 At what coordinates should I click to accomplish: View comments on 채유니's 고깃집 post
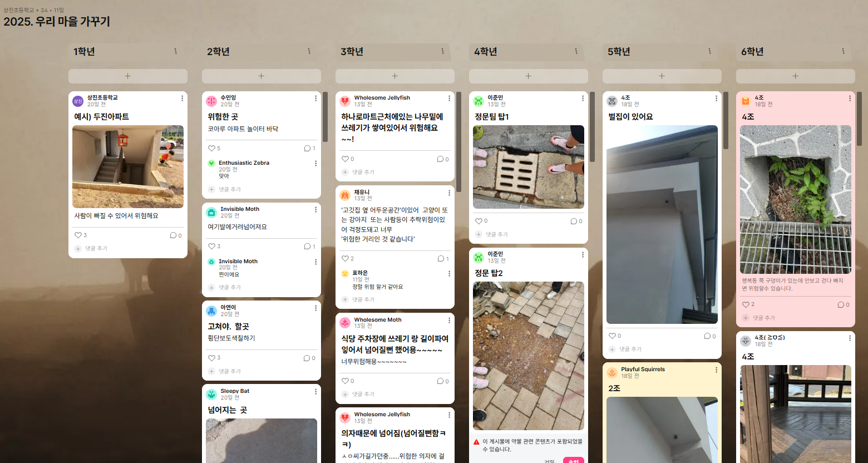[443, 259]
